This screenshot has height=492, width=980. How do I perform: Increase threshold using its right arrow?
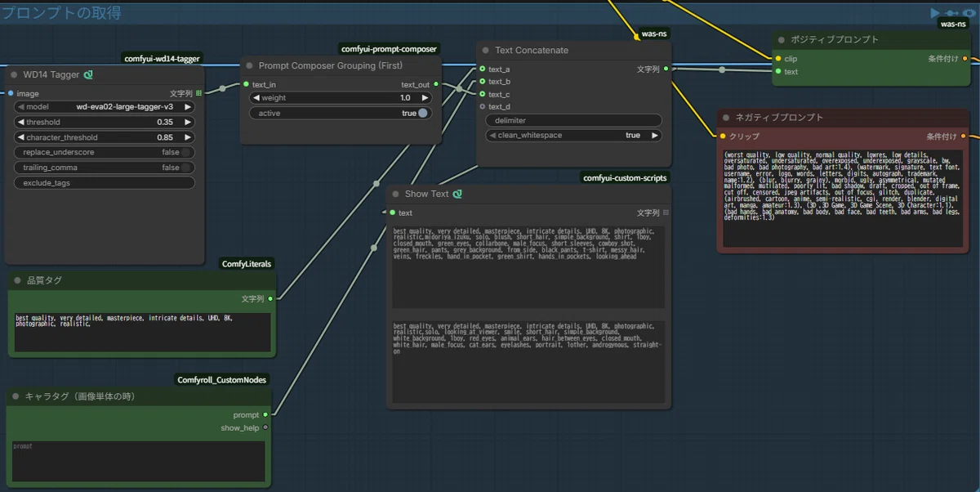click(188, 122)
